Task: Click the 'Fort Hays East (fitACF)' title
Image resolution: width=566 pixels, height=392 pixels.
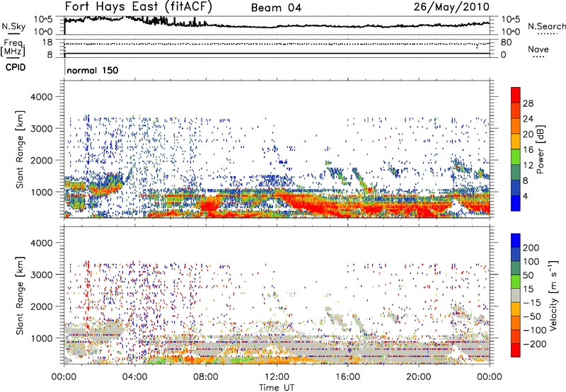Action: (x=138, y=7)
